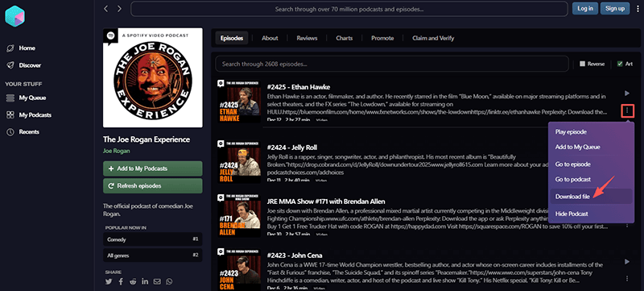Click Add to My Podcasts button

click(x=152, y=168)
